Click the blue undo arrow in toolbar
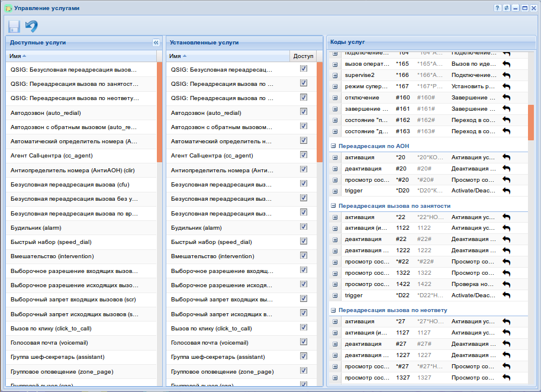 coord(31,27)
